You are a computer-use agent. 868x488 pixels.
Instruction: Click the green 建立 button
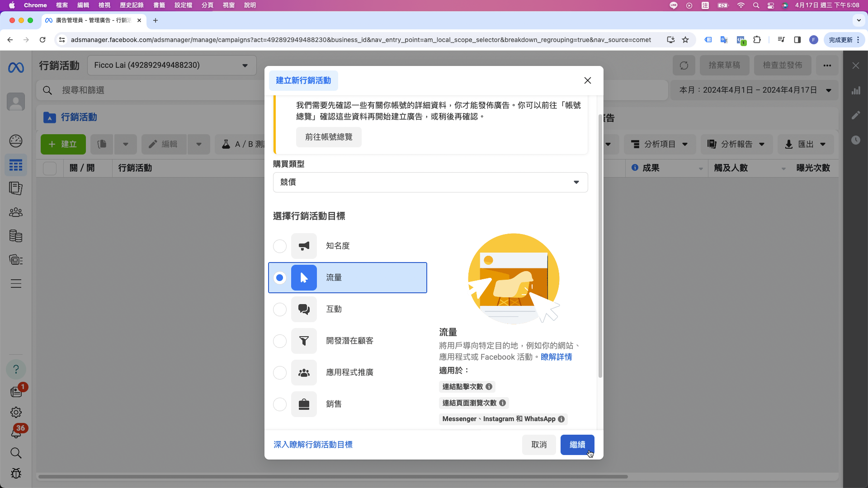[63, 144]
